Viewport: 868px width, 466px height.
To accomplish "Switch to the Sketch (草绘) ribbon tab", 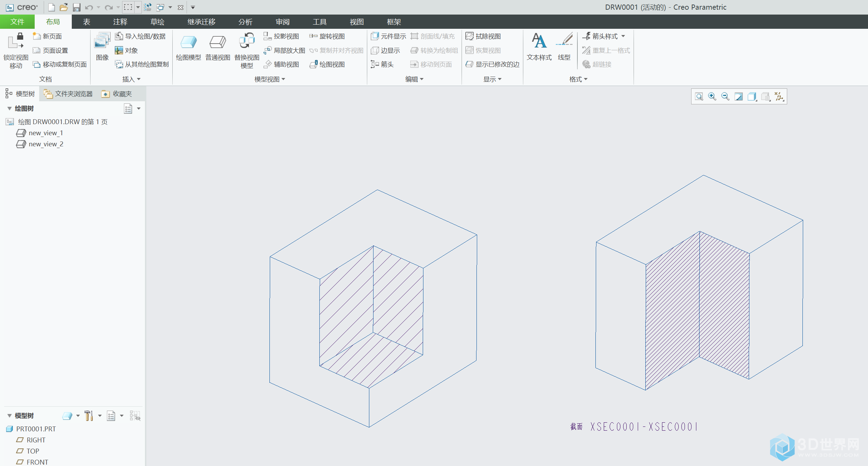I will [157, 22].
